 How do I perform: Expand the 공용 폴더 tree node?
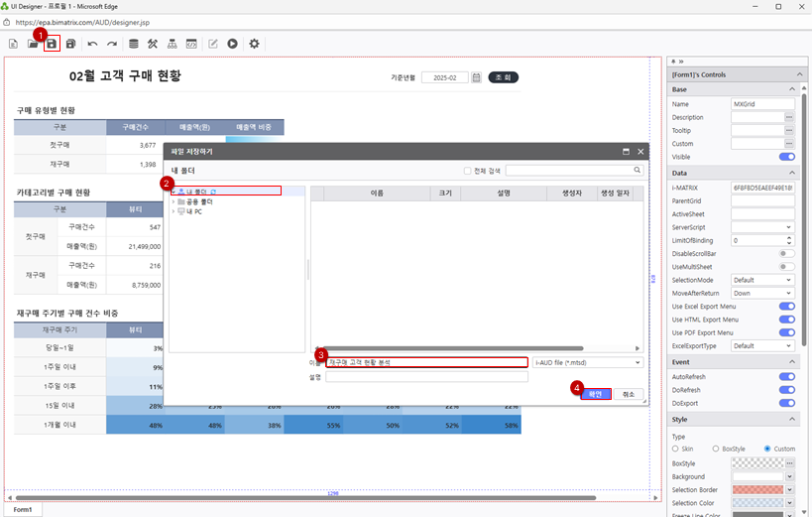[x=174, y=201]
